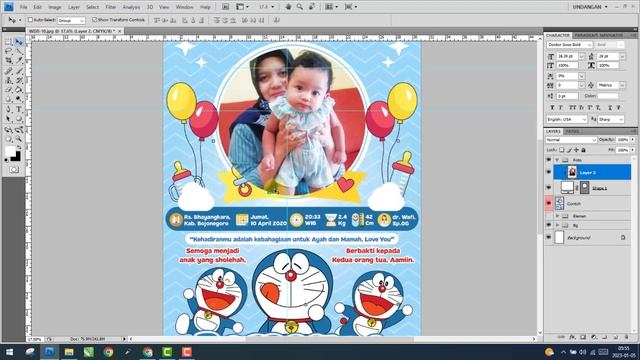Click the Shape 1 vector mask thumbnail
The width and height of the screenshot is (640, 360).
click(x=584, y=188)
